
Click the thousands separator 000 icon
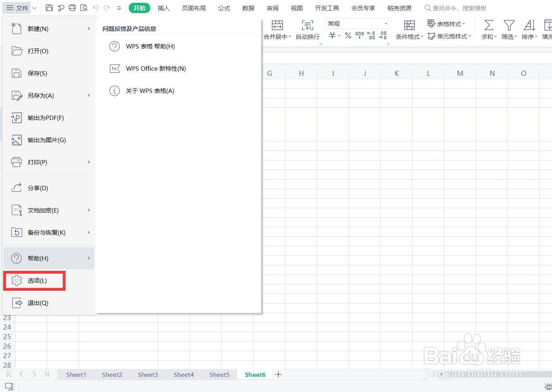point(360,35)
